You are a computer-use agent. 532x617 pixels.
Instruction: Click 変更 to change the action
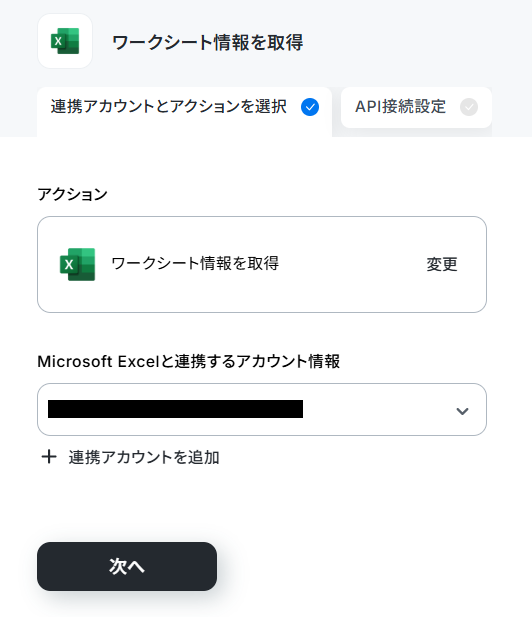tap(442, 264)
